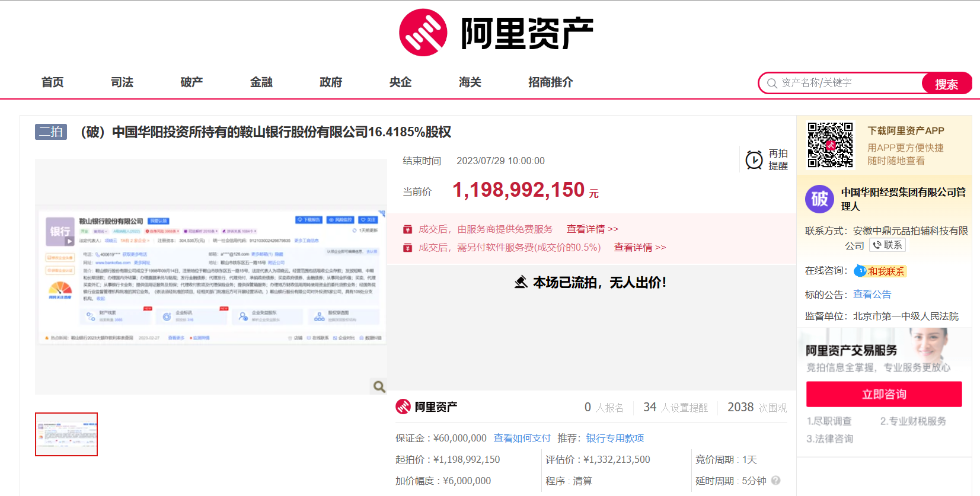This screenshot has width=980, height=496.
Task: Click the 阿里资产 logo at top
Action: 496,33
